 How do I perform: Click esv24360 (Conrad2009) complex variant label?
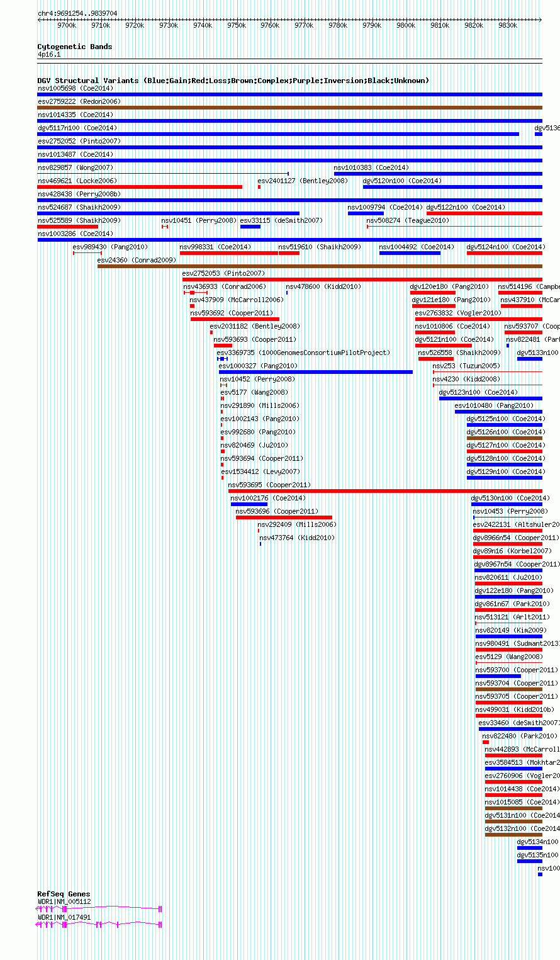pos(137,260)
